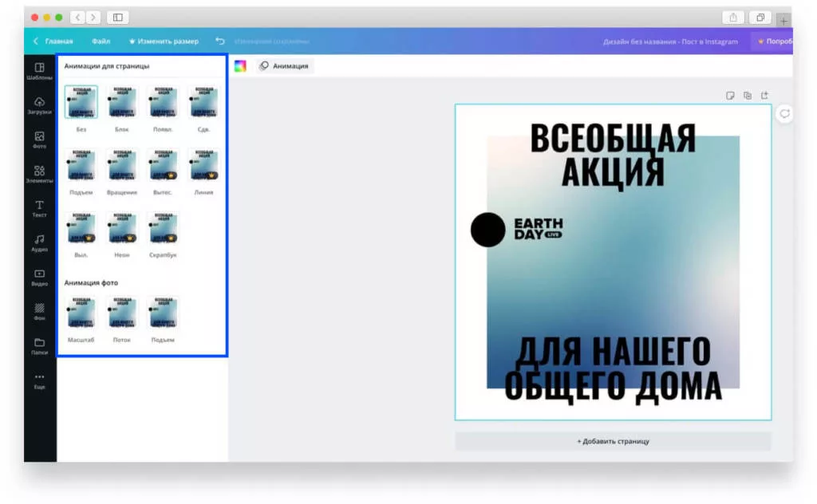
Task: Open the Файл menu
Action: point(101,41)
